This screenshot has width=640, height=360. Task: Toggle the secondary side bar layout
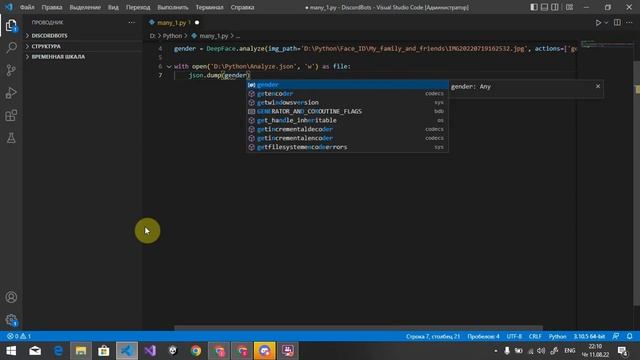[x=555, y=7]
